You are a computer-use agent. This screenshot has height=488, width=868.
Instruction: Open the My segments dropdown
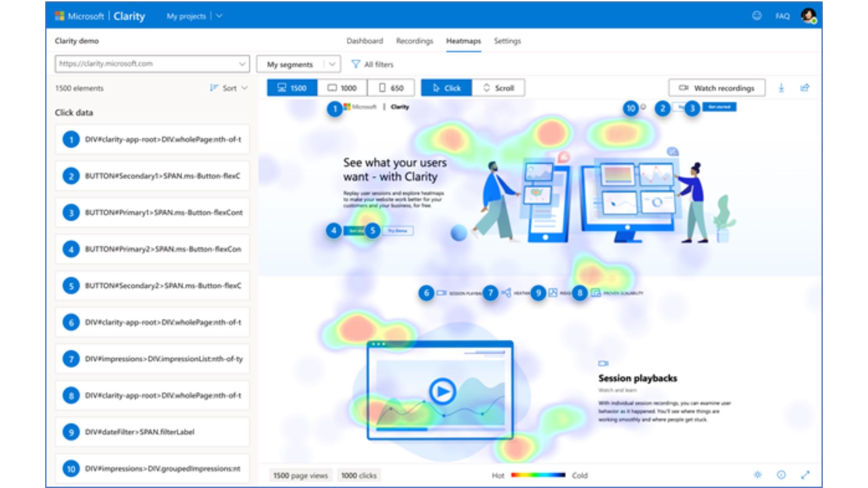pyautogui.click(x=298, y=64)
